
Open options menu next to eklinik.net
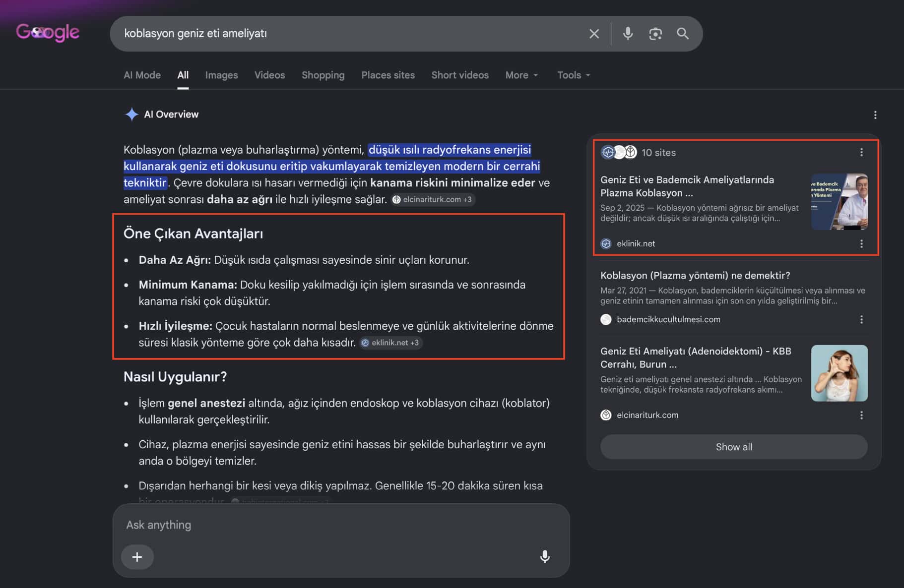pyautogui.click(x=861, y=243)
